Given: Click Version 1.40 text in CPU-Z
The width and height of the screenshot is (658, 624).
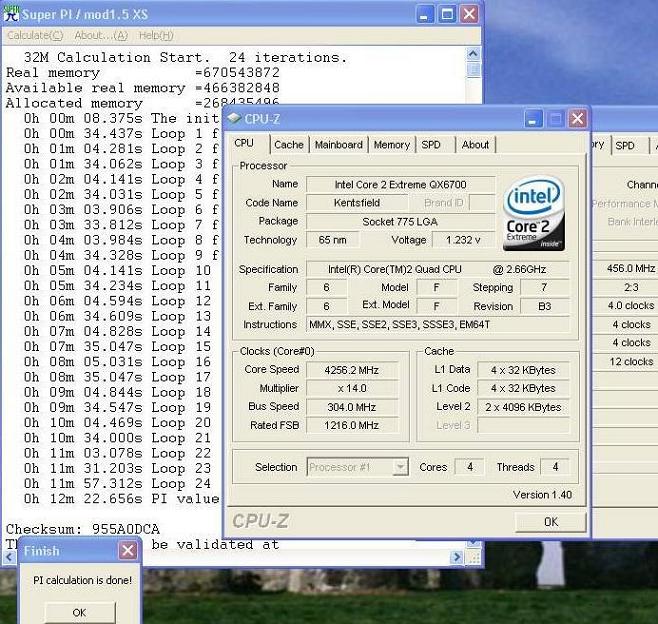Looking at the screenshot, I should coord(542,495).
